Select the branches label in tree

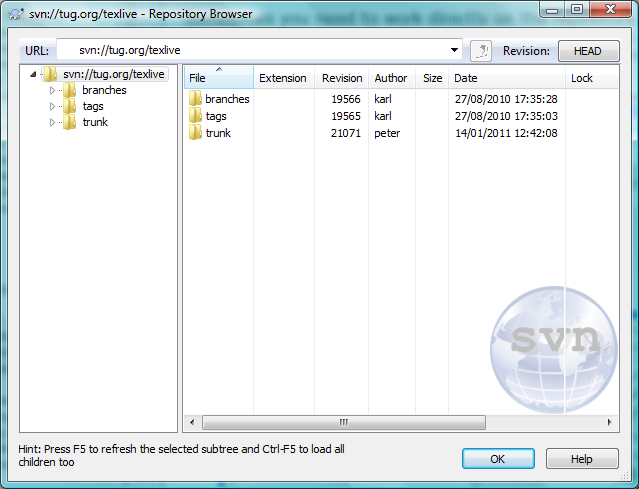[x=104, y=90]
